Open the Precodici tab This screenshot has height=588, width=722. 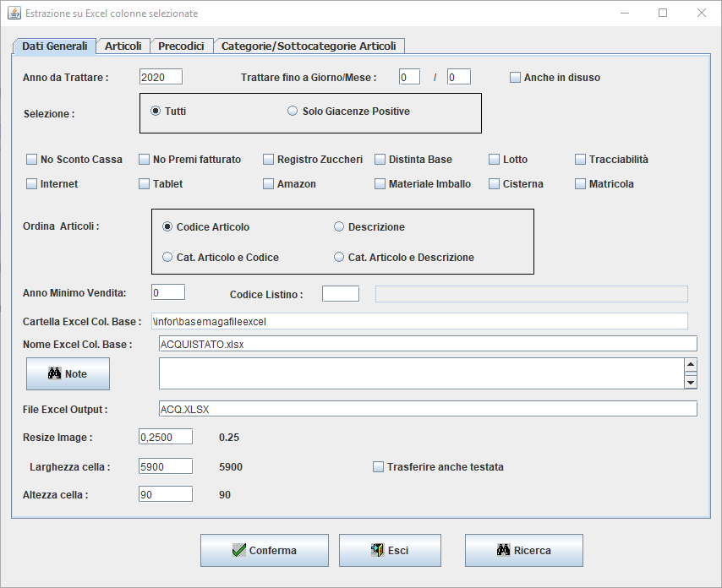tap(181, 46)
